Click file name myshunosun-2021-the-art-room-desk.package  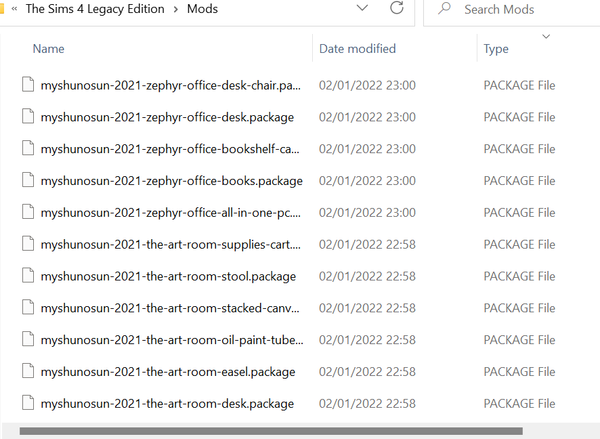point(167,403)
